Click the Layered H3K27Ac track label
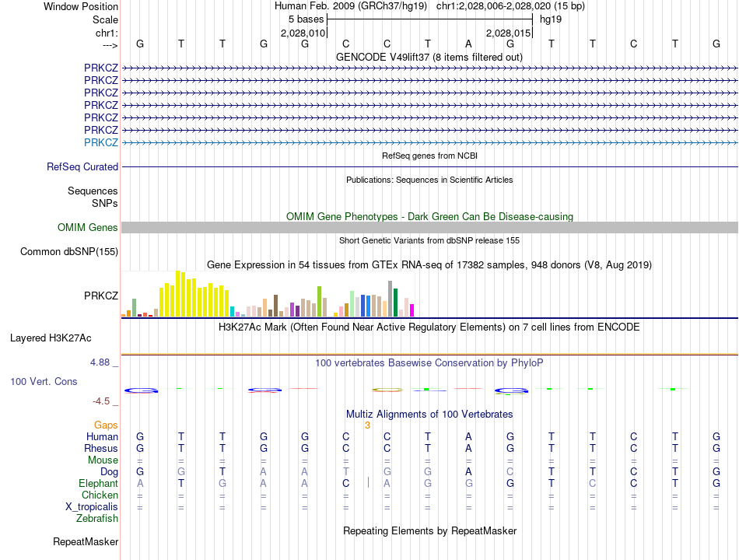Screen dimensions: 739x560 point(51,338)
